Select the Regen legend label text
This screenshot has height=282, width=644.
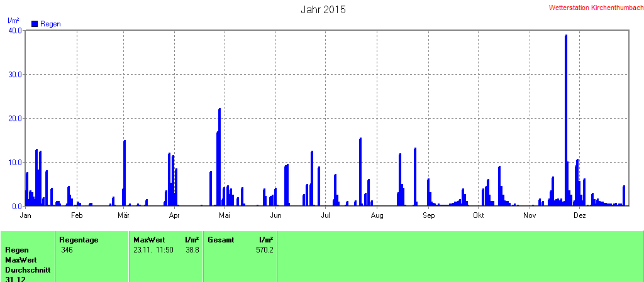50,24
